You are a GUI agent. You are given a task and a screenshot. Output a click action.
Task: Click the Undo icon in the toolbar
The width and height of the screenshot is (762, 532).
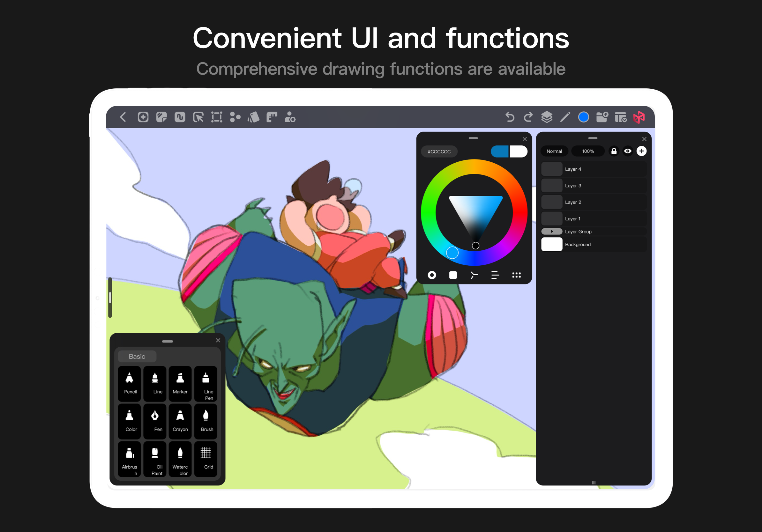(x=510, y=117)
